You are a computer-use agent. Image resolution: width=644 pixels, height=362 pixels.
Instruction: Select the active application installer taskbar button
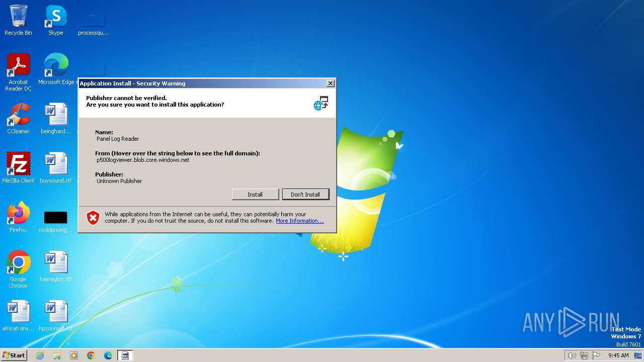click(x=125, y=355)
